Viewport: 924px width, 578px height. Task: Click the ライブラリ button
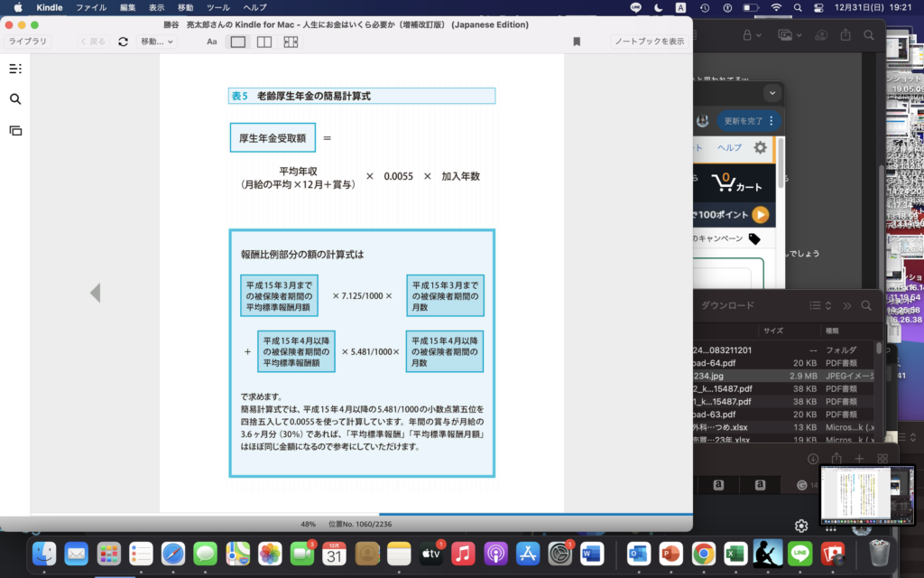(29, 42)
